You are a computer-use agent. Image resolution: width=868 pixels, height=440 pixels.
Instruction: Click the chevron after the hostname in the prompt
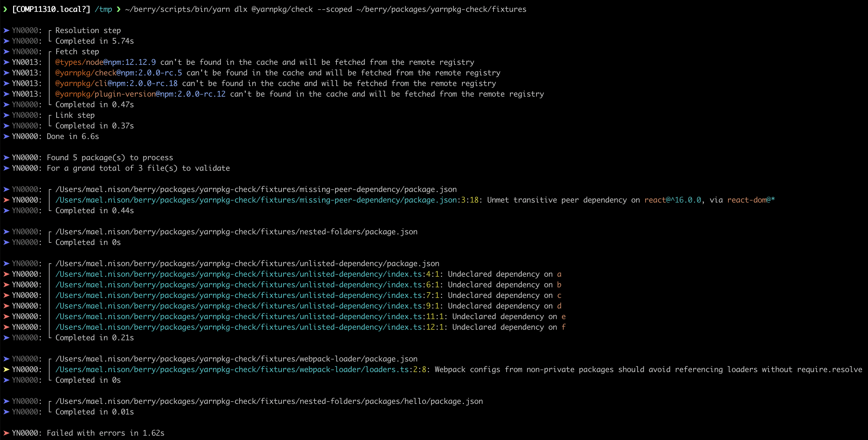tap(118, 9)
